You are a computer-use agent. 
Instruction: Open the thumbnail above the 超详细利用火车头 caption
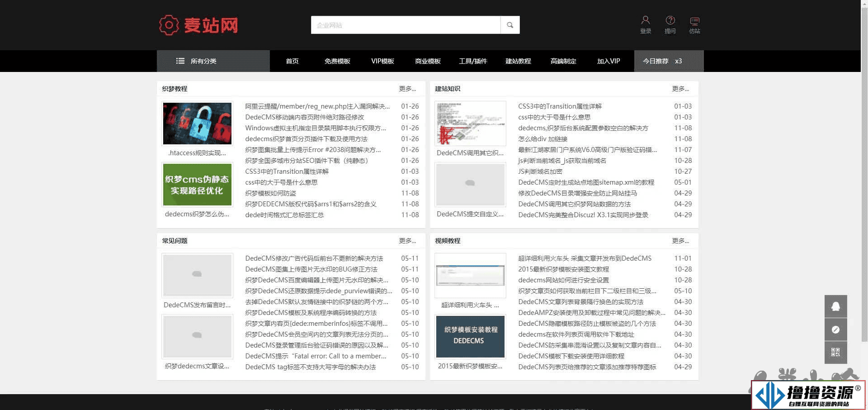tap(470, 276)
